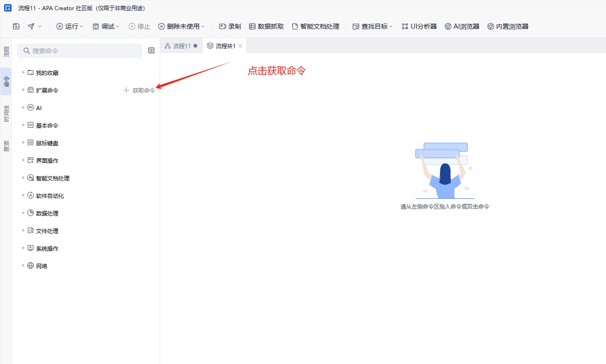Screen dimensions: 606x364
Task: Select 我的收藏 folder icon
Action: 31,73
